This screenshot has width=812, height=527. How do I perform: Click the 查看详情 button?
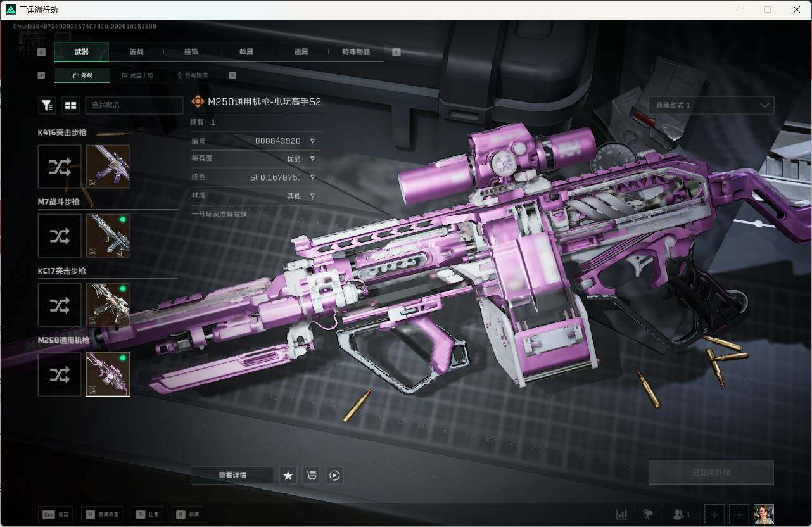[232, 475]
